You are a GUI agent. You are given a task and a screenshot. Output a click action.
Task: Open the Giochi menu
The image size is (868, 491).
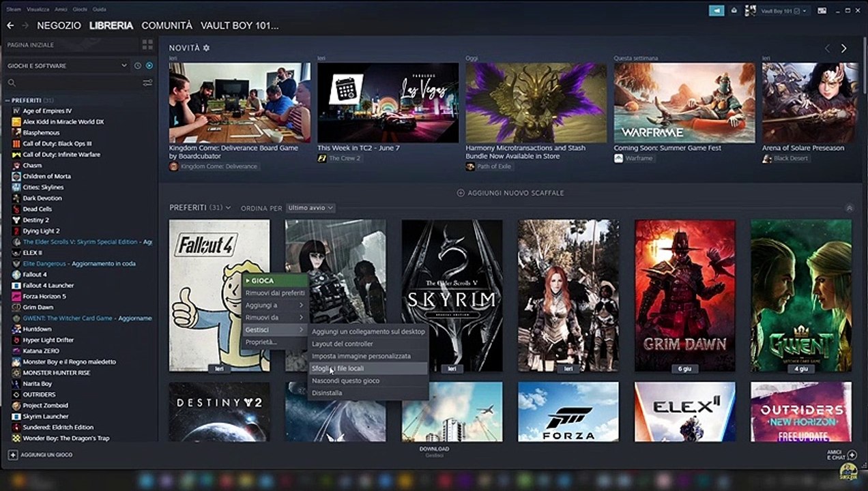click(80, 10)
